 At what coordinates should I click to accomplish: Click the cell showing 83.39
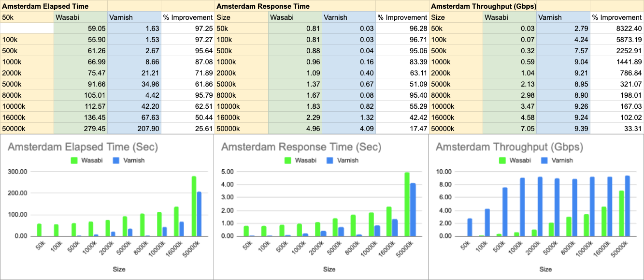(402, 61)
